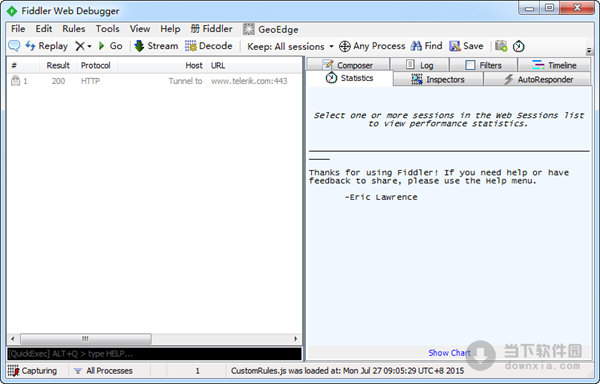Click www.telerik.com:443 URL cell
The height and width of the screenshot is (384, 600).
coord(249,81)
